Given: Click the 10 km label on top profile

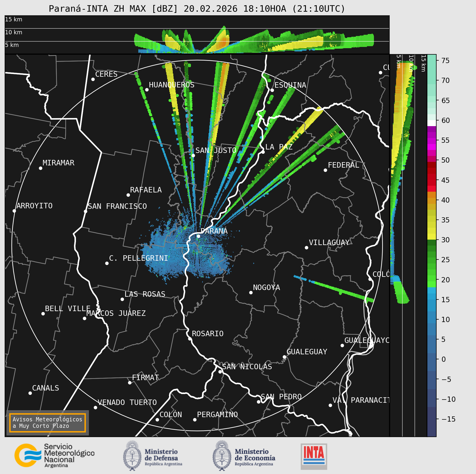Looking at the screenshot, I should point(14,32).
